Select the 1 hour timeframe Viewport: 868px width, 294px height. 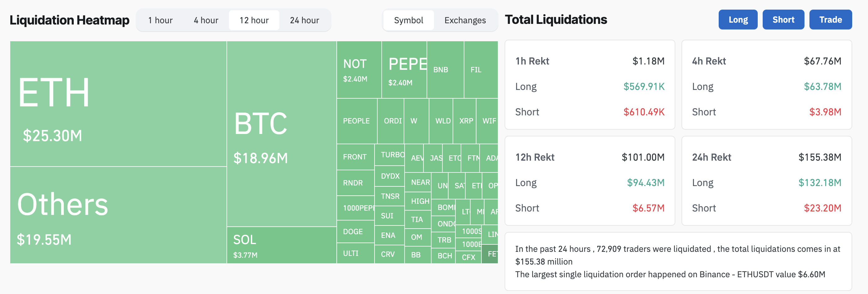coord(160,20)
